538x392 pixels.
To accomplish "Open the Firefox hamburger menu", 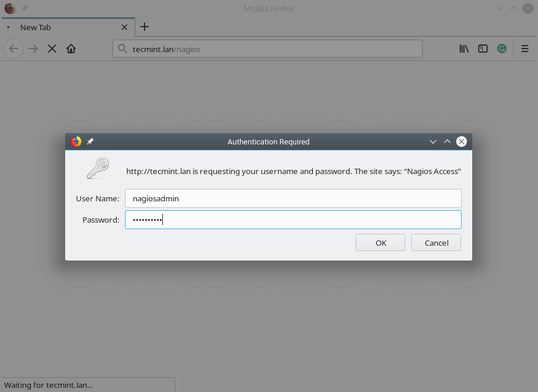I will pyautogui.click(x=524, y=49).
